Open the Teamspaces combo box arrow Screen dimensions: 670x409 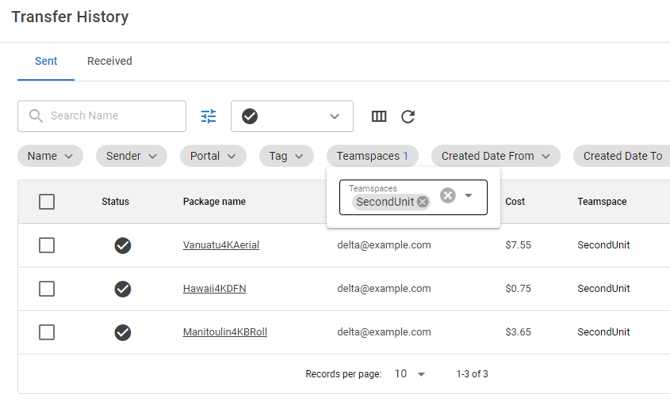pos(468,196)
